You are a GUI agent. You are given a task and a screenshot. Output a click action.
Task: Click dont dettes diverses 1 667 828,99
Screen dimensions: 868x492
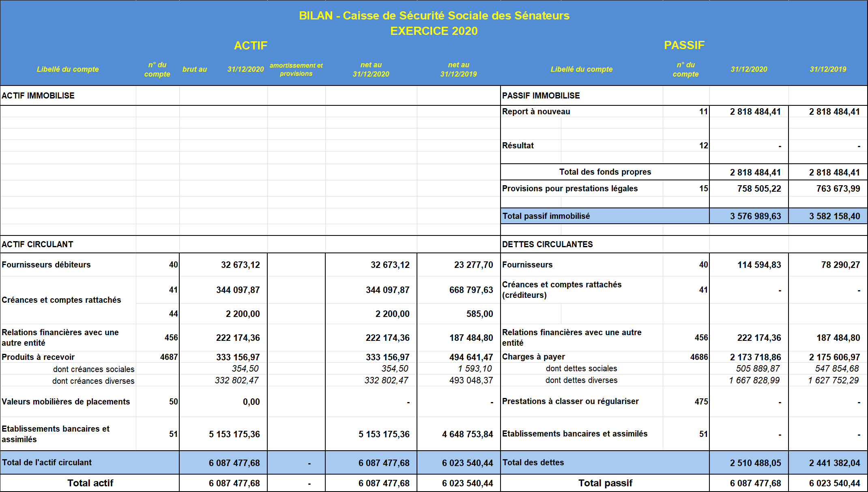754,380
